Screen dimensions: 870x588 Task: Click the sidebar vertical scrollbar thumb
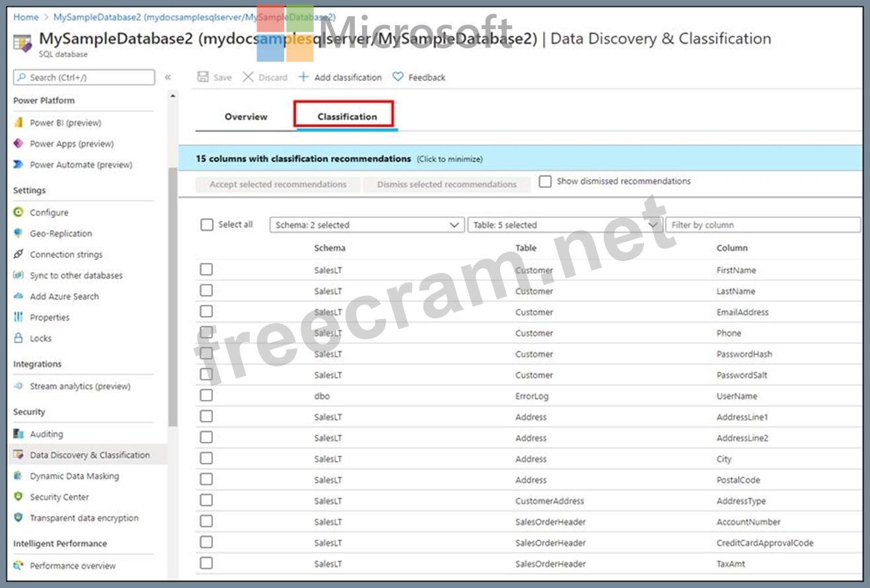(172, 297)
